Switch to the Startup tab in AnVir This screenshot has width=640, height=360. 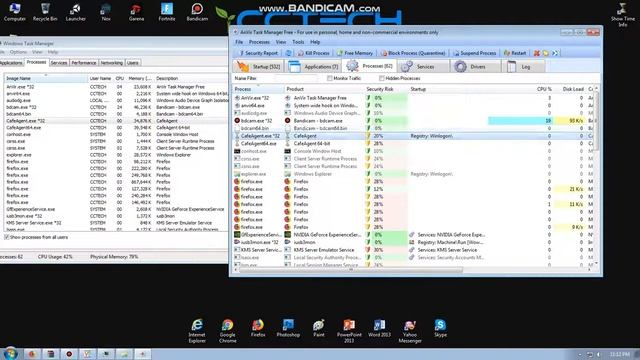click(x=258, y=67)
